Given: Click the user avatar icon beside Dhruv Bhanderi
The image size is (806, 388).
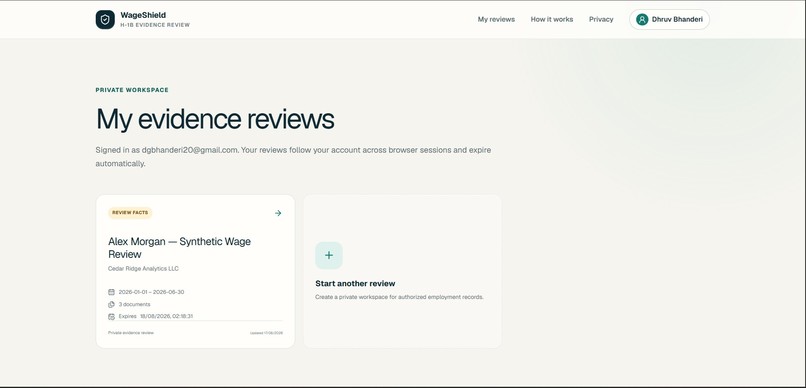Looking at the screenshot, I should coord(642,20).
